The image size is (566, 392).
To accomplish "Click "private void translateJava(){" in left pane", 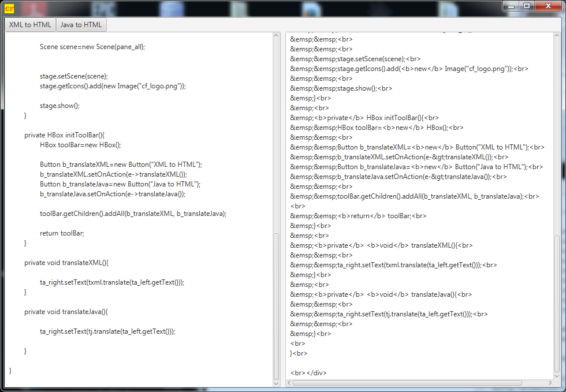I will click(66, 312).
